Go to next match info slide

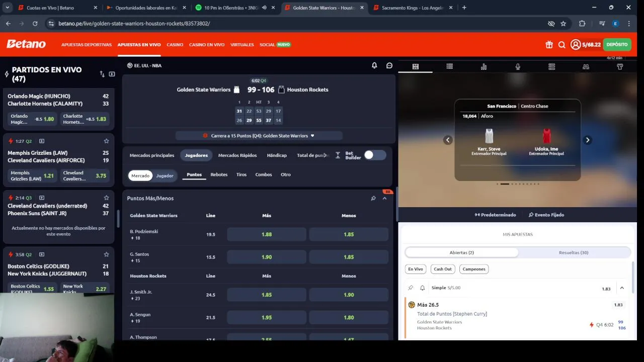pyautogui.click(x=587, y=140)
